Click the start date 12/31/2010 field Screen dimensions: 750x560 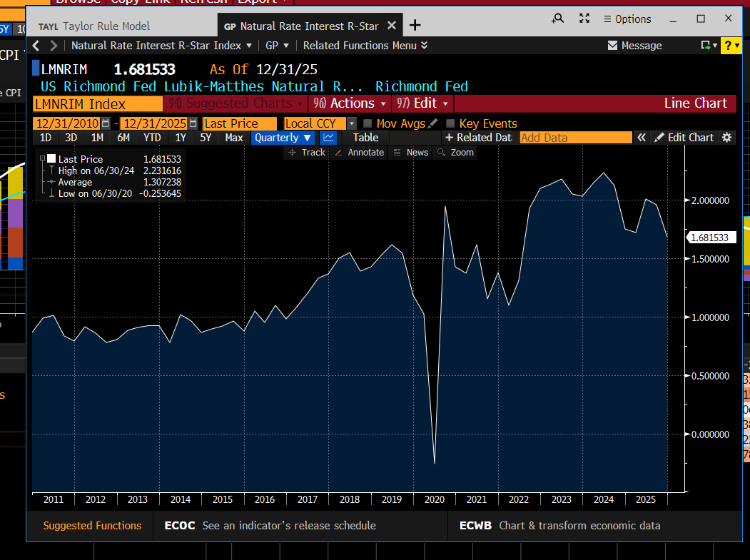click(66, 123)
